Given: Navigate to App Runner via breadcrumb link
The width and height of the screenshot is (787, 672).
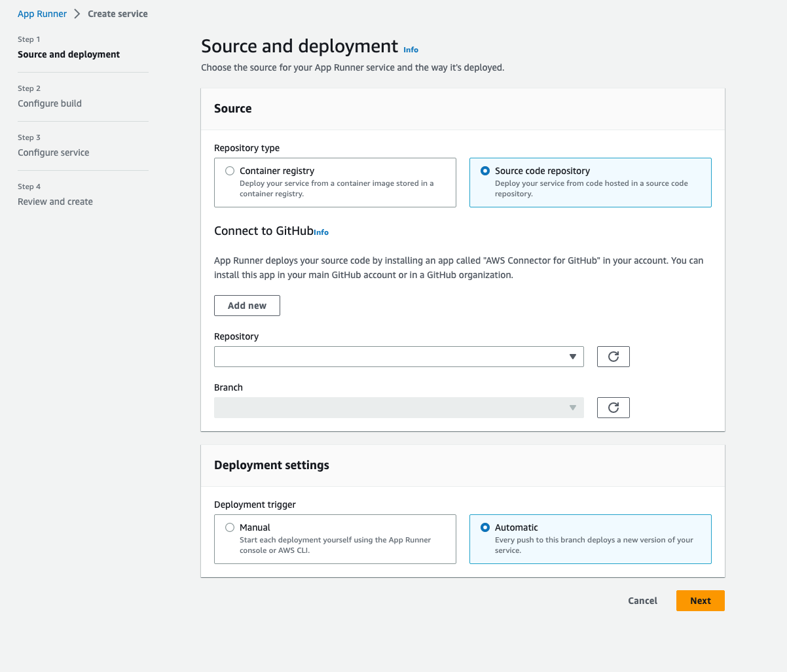Looking at the screenshot, I should pos(42,13).
